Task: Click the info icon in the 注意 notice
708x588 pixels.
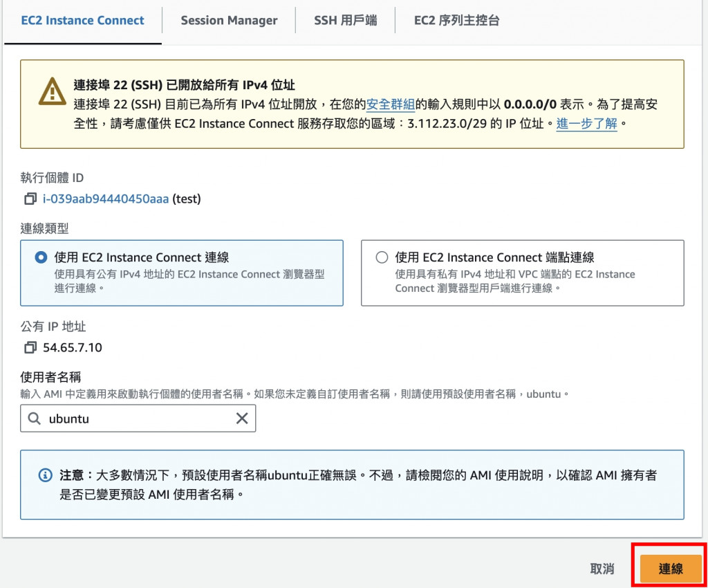Action: (45, 475)
